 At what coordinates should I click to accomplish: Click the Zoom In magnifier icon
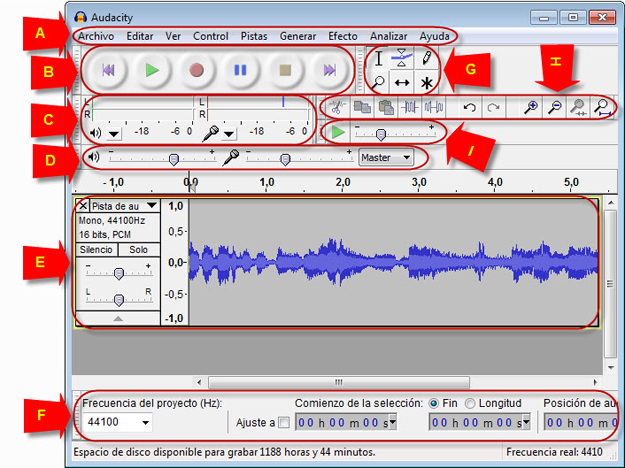click(531, 107)
